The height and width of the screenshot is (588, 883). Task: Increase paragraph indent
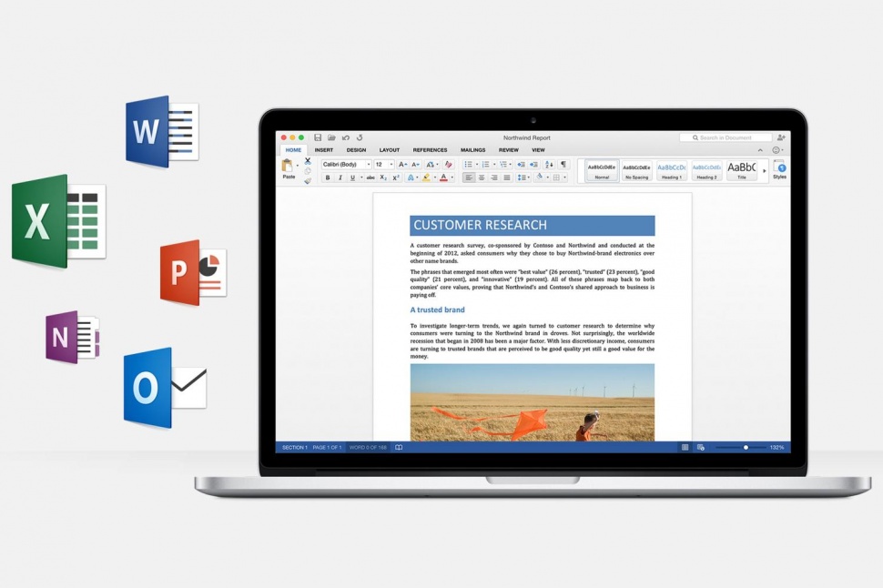tap(533, 165)
